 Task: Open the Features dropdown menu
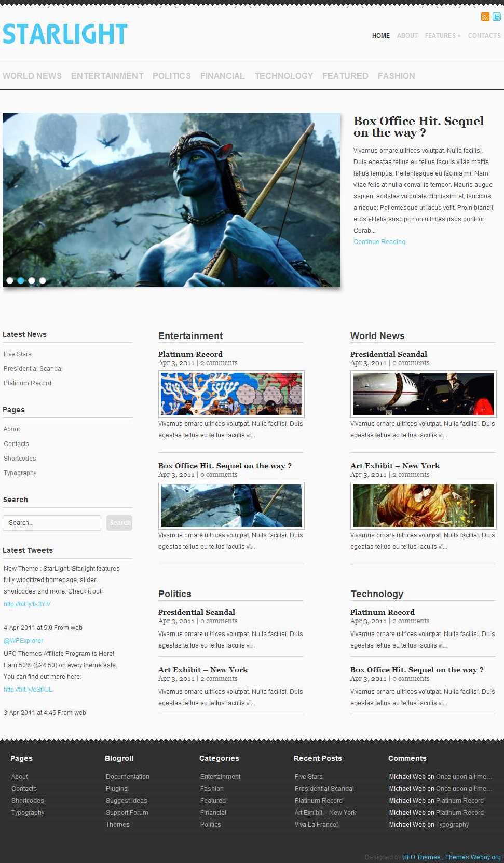443,36
